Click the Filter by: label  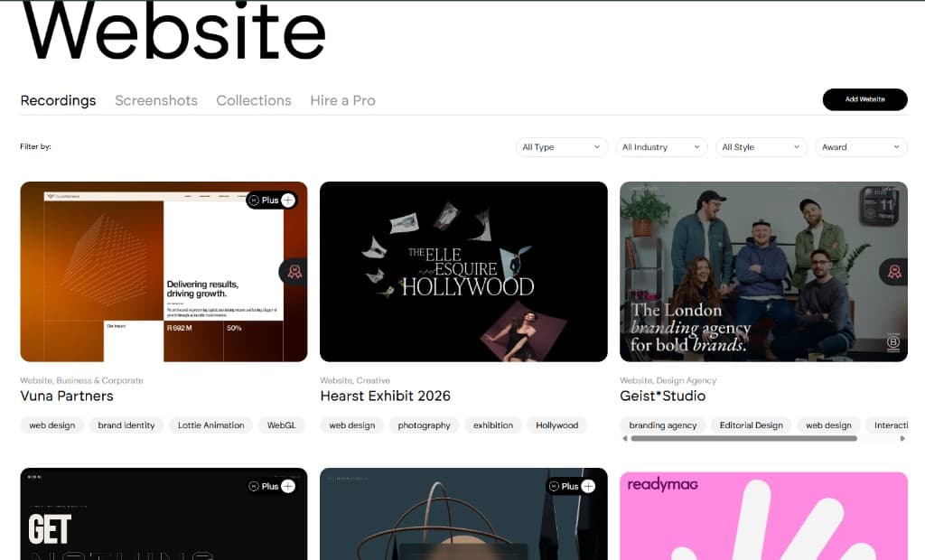tap(35, 146)
